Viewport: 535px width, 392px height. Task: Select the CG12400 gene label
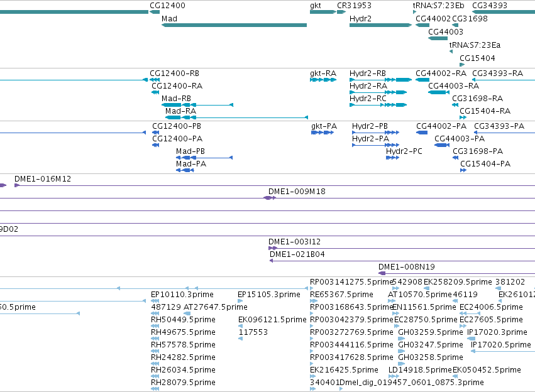[167, 6]
